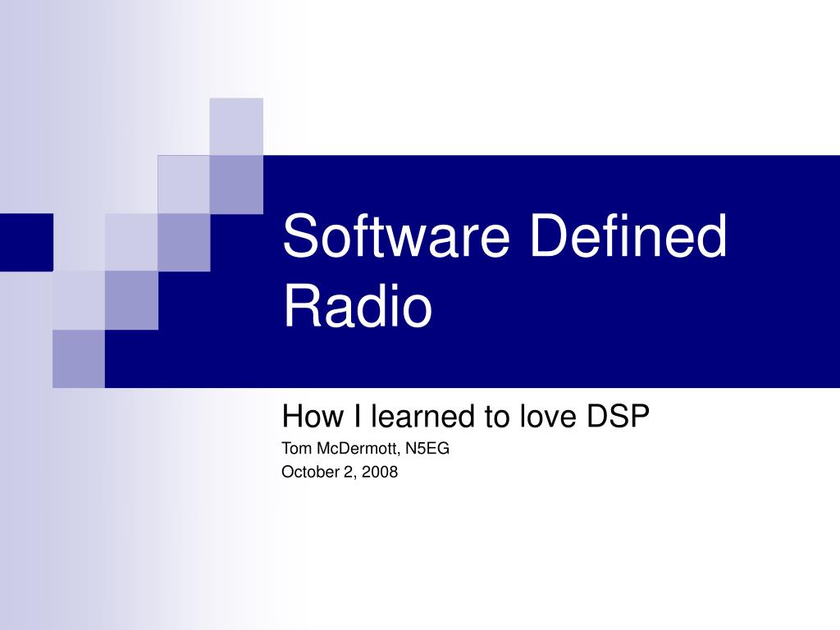Viewport: 840px width, 630px height.
Task: Select the word "Radio" in the title
Action: click(x=358, y=305)
